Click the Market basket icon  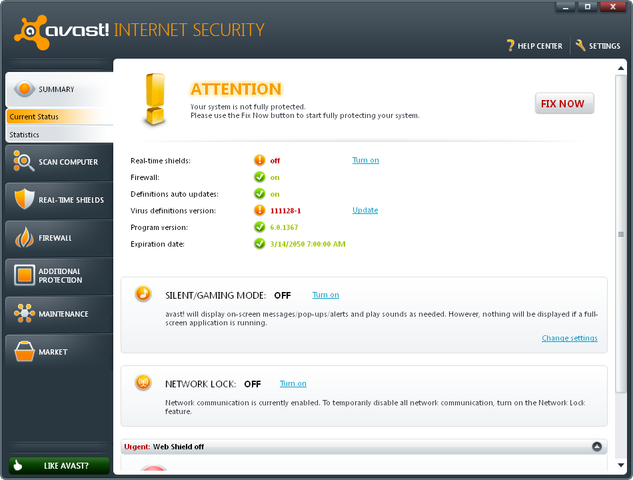tap(22, 352)
